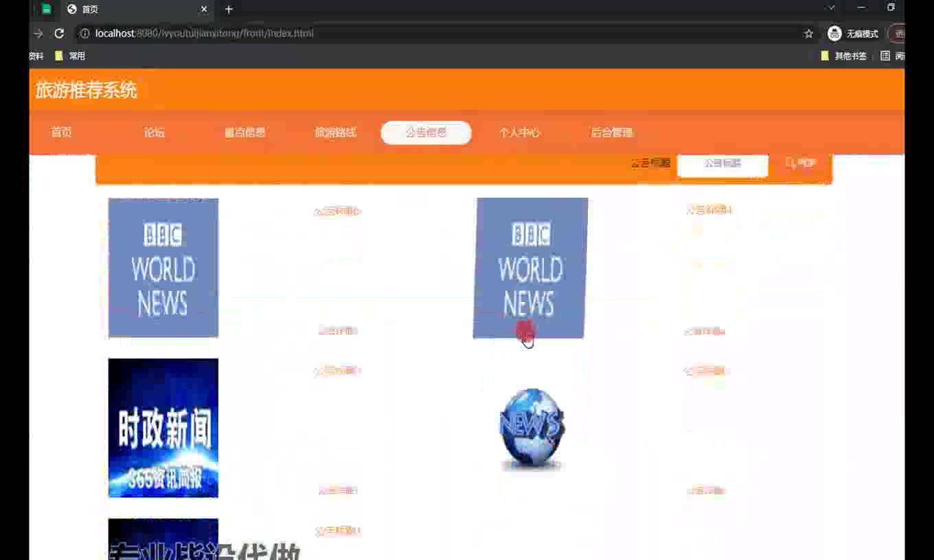This screenshot has height=560, width=934.
Task: Open the right BBC World News thumbnail
Action: pos(530,268)
